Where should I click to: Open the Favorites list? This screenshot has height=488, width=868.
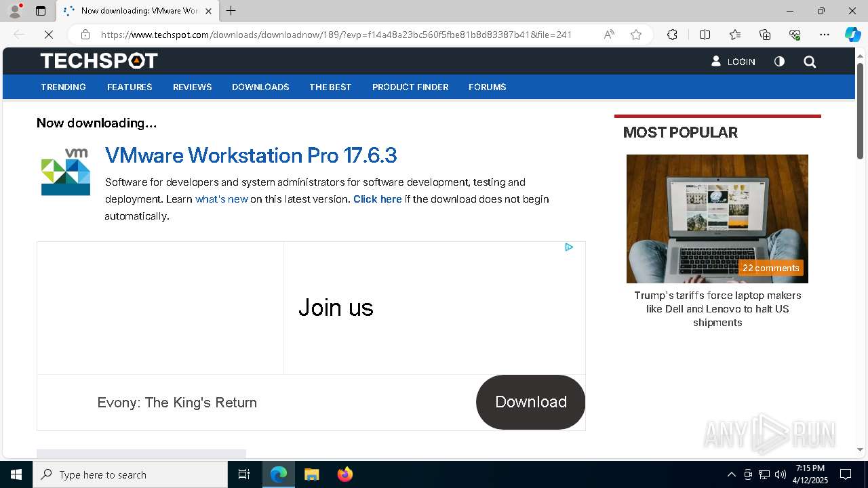(735, 35)
